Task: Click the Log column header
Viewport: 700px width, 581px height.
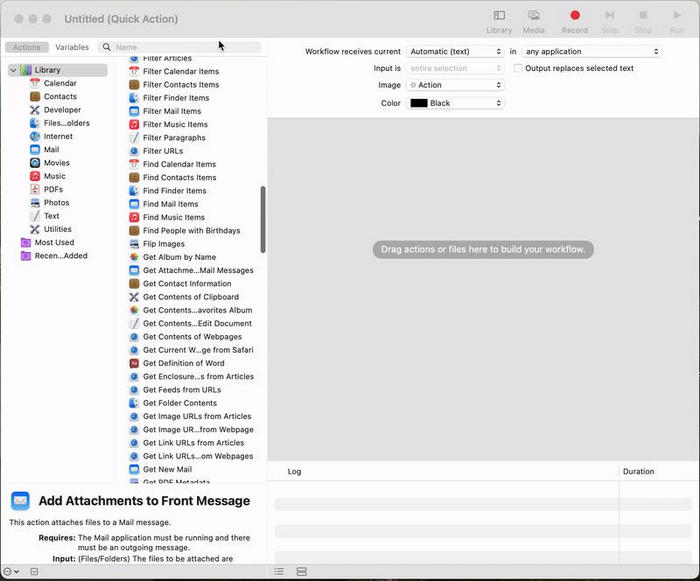Action: pos(294,472)
